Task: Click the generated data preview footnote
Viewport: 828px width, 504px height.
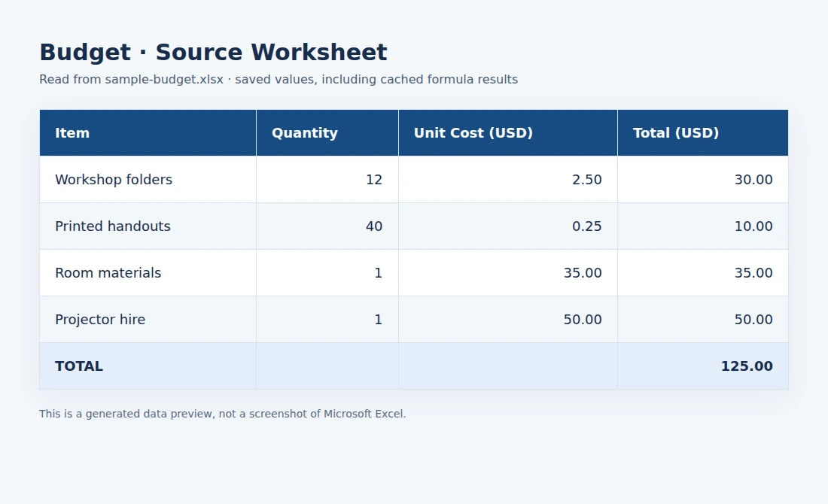Action: (x=222, y=414)
